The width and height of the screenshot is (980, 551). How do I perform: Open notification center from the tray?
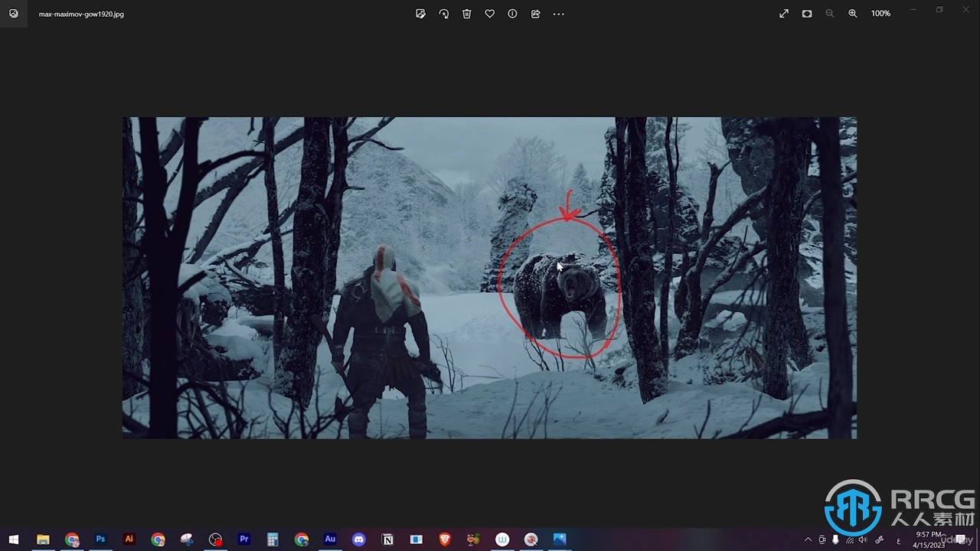(x=960, y=540)
